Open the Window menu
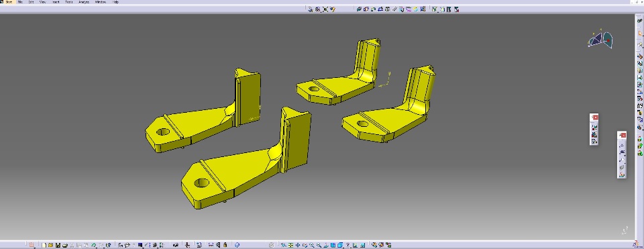This screenshot has height=249, width=644. pos(101,2)
